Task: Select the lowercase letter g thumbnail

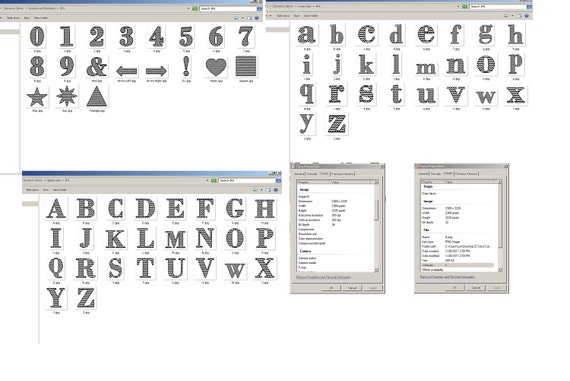Action: (x=486, y=34)
